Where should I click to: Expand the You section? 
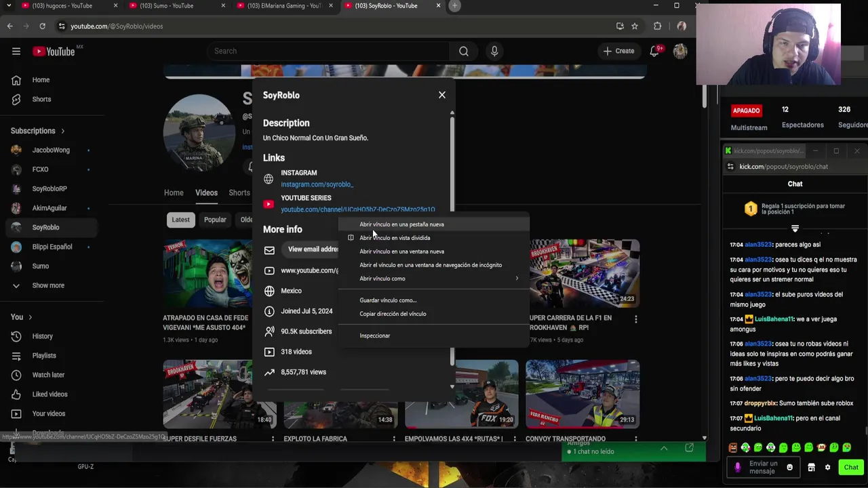point(21,317)
